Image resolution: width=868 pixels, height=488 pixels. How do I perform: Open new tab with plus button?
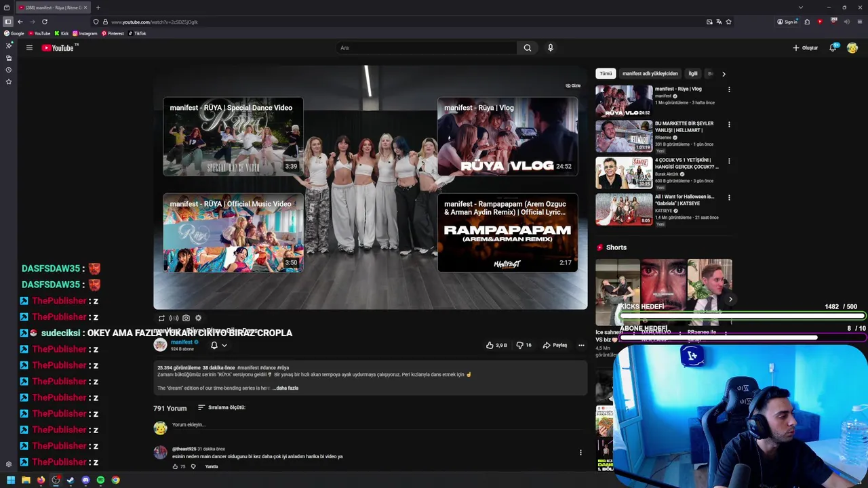point(98,7)
